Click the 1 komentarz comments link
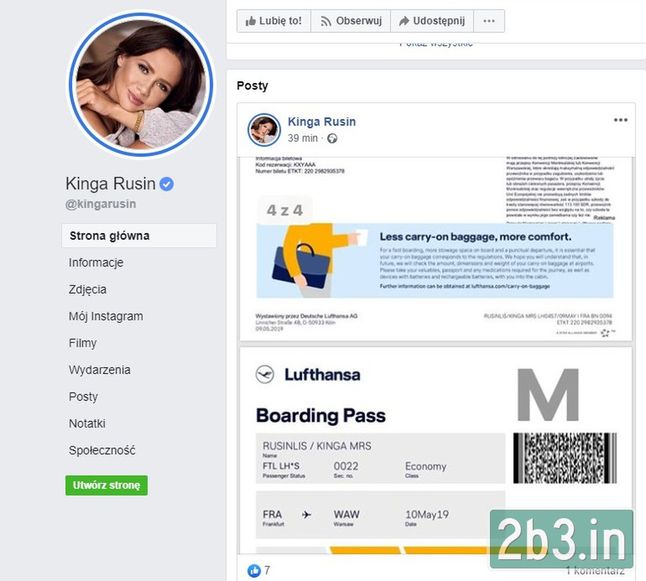Viewport: 646px width, 581px height. point(595,571)
